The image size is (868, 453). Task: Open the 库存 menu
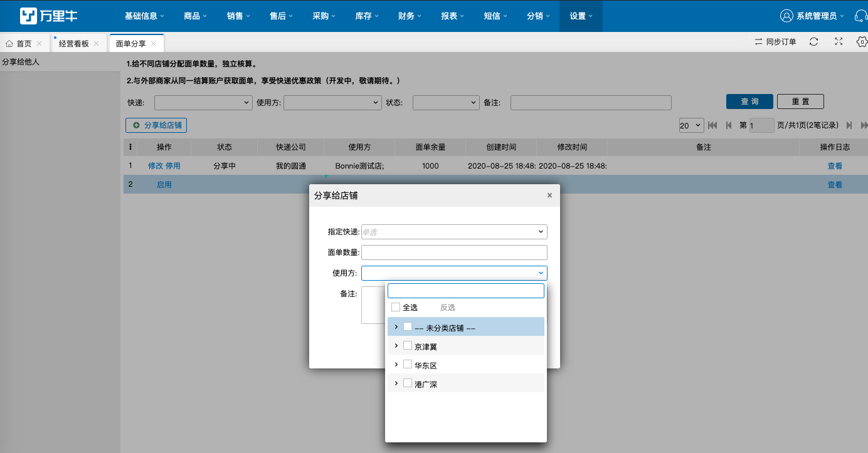(x=367, y=16)
